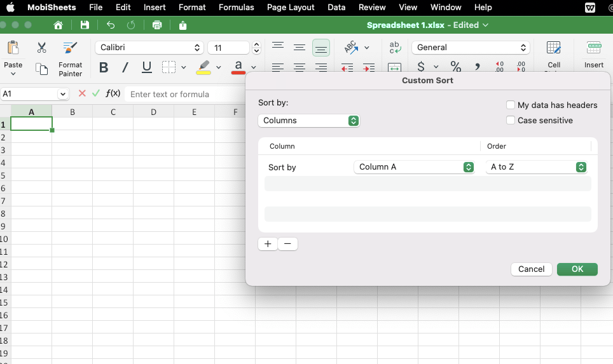The width and height of the screenshot is (613, 364).
Task: Apply Italic formatting
Action: tap(125, 67)
